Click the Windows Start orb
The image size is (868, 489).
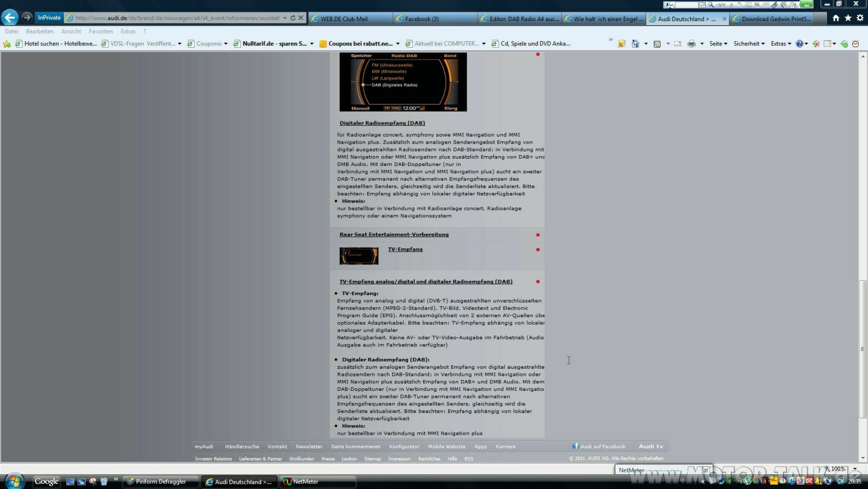(15, 481)
